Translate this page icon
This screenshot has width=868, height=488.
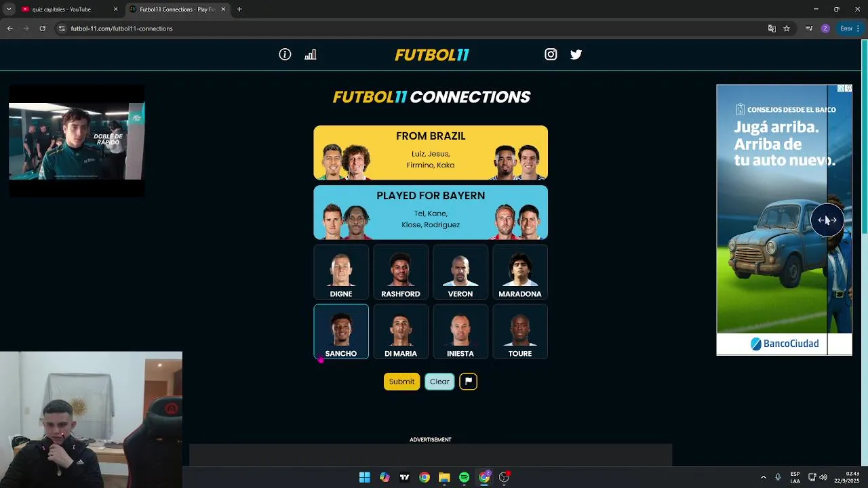click(772, 28)
